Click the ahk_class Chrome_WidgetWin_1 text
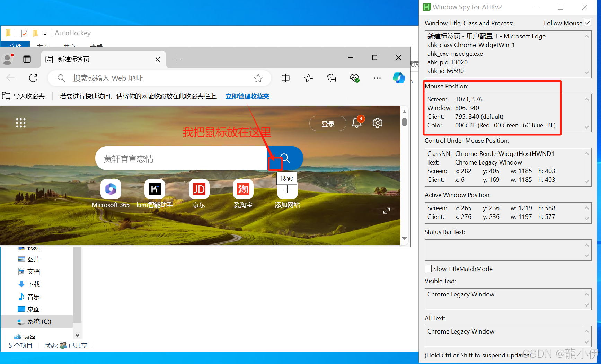This screenshot has width=601, height=364. tap(471, 45)
